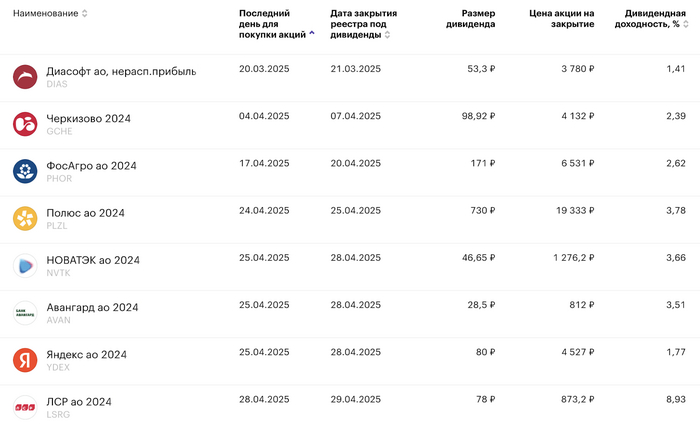Select the НОВАТЭК logo icon
The width and height of the screenshot is (700, 431).
pos(25,265)
